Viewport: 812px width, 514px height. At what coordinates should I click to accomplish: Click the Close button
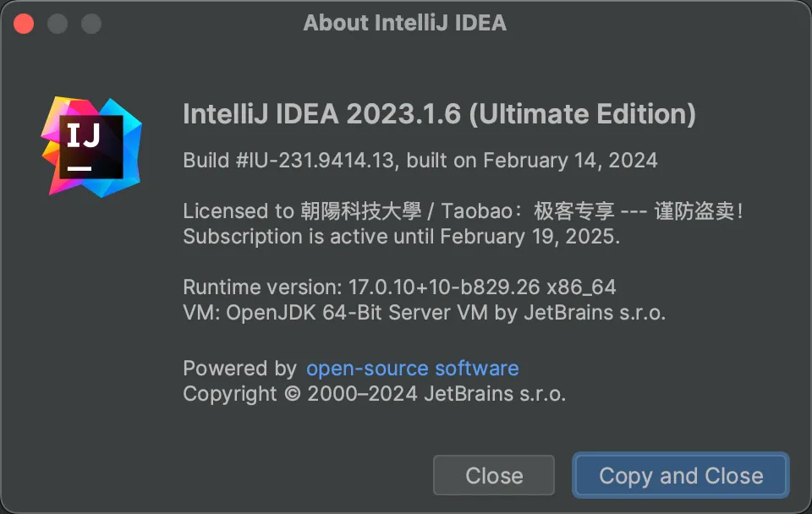(493, 475)
